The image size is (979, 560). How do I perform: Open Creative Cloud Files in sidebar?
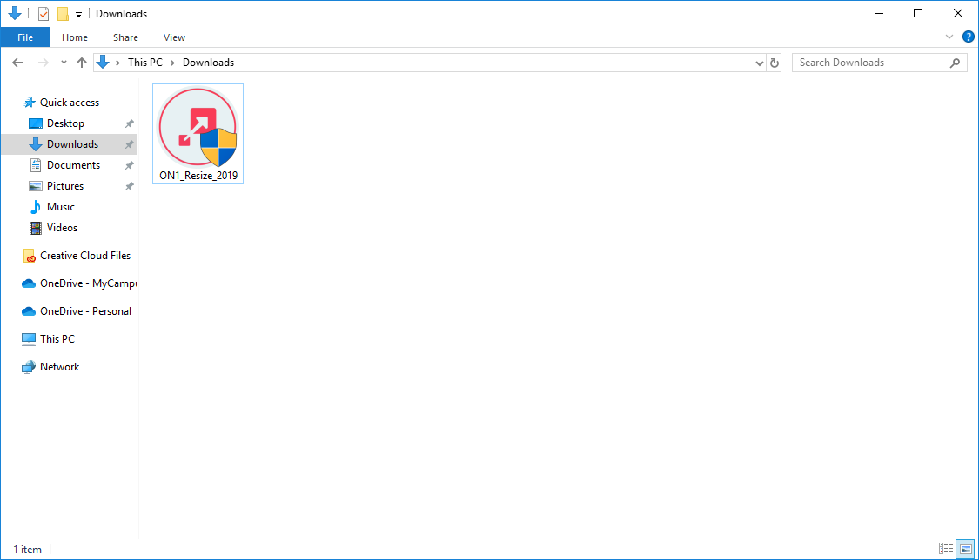tap(85, 256)
